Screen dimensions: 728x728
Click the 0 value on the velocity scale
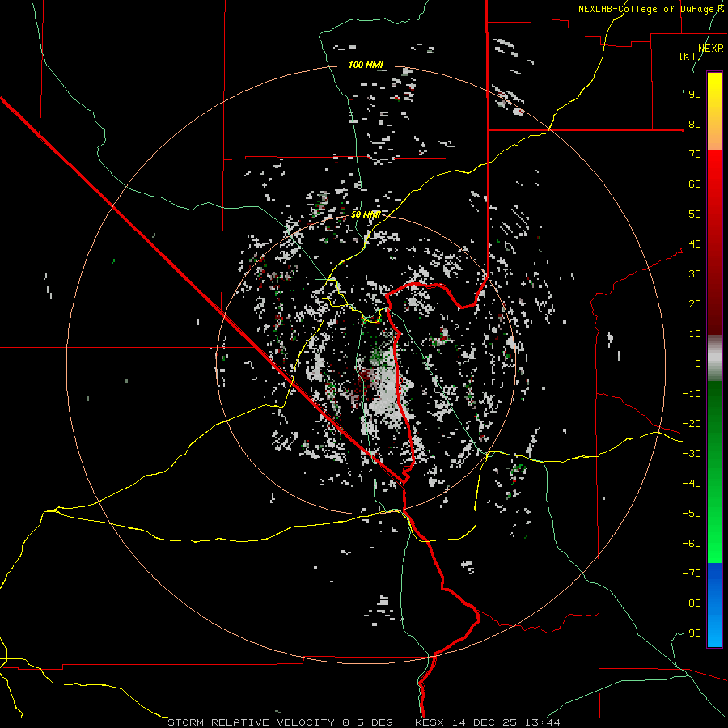click(698, 364)
